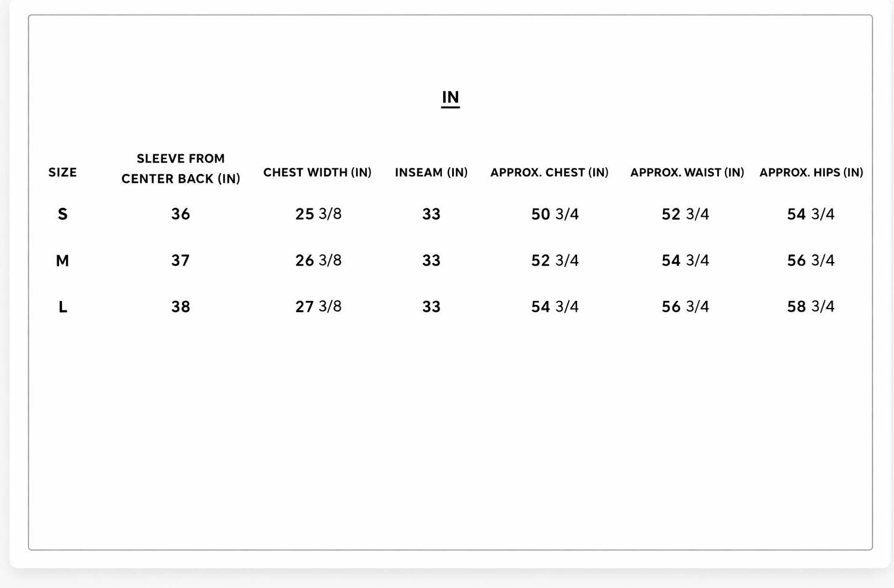Click the 50 3/4 approx. chest value
The width and height of the screenshot is (894, 588).
point(555,214)
